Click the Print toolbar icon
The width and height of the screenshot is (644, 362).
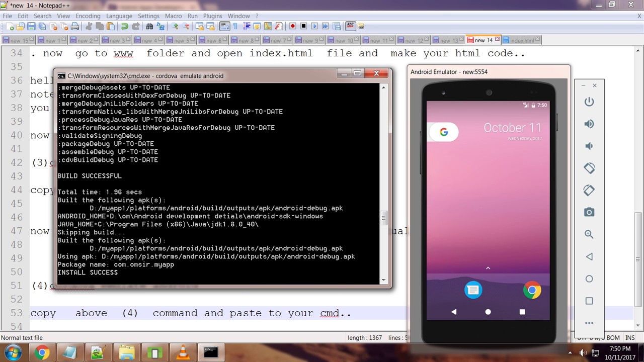click(75, 26)
